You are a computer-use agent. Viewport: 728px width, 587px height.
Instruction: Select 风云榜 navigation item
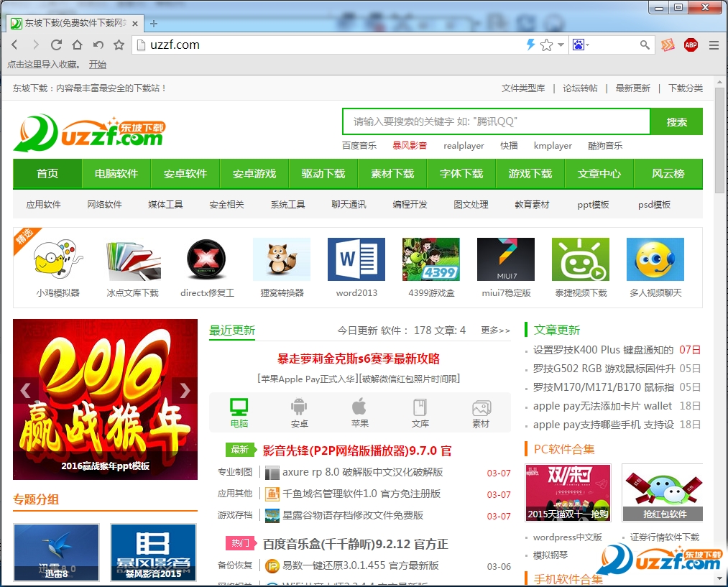pos(668,174)
